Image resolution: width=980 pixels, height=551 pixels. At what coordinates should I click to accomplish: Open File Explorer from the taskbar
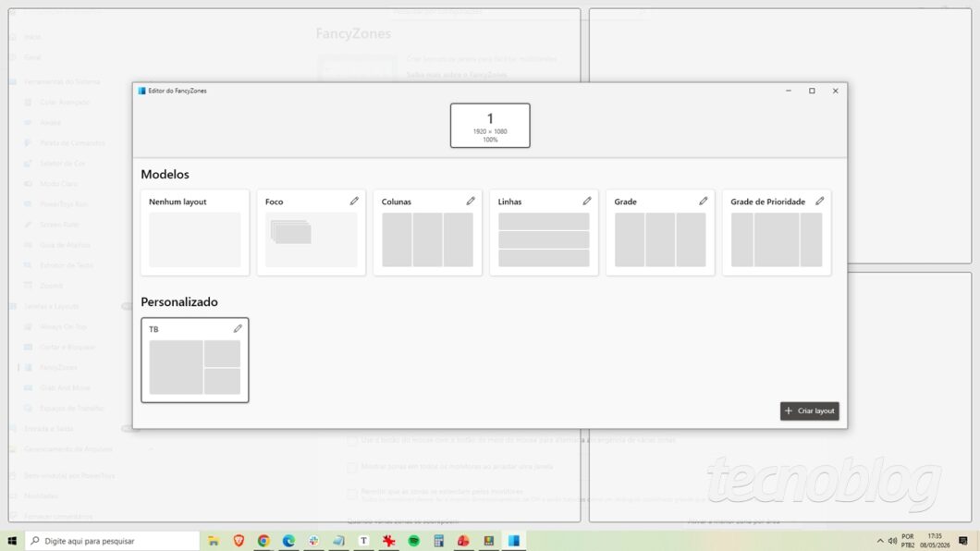coord(214,541)
